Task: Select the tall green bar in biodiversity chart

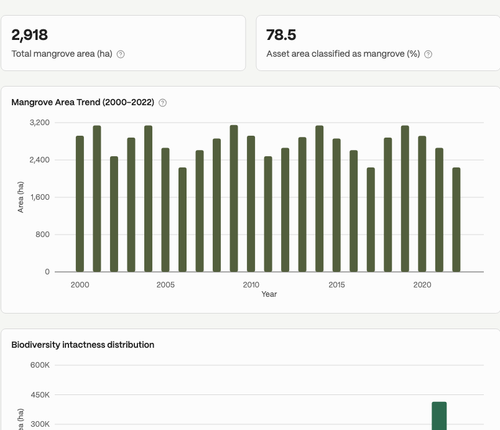Action: coord(439,416)
